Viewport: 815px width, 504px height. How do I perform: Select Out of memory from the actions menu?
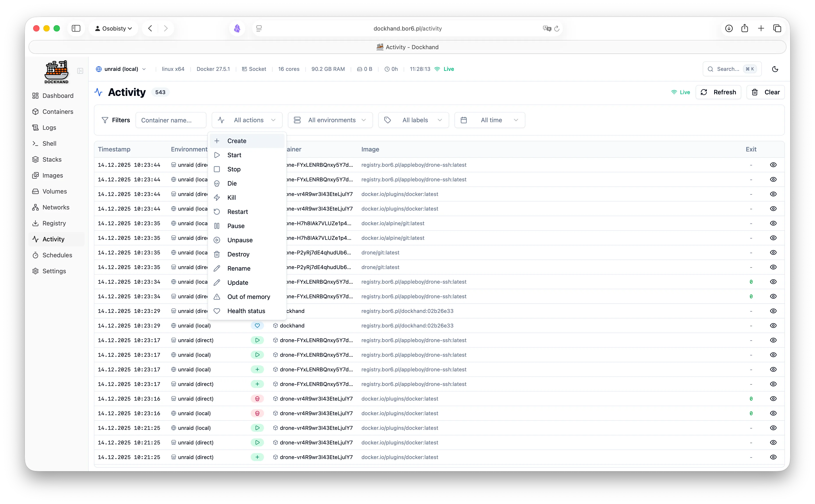tap(249, 297)
